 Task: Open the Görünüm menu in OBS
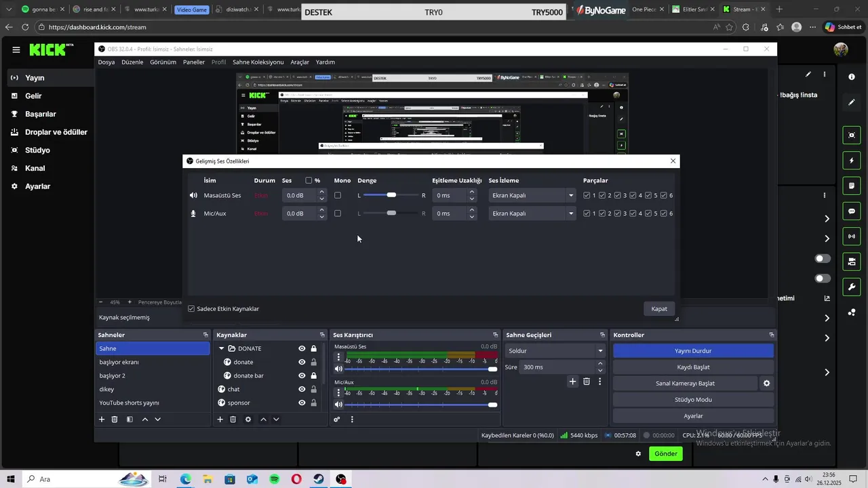pos(163,62)
